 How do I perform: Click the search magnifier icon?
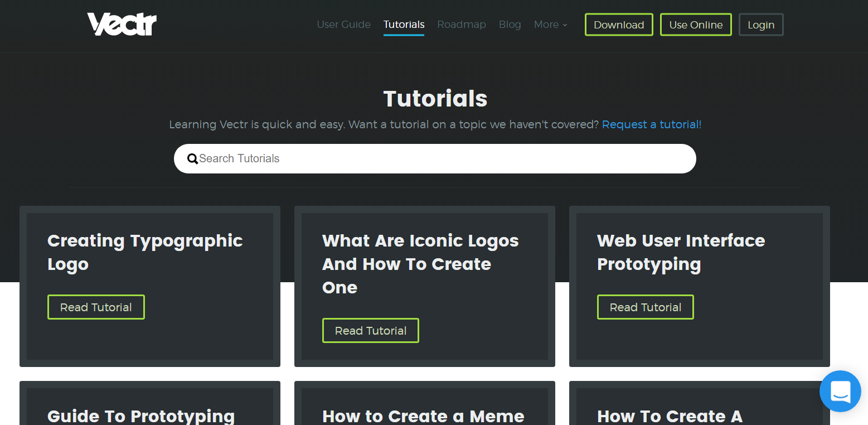[192, 159]
